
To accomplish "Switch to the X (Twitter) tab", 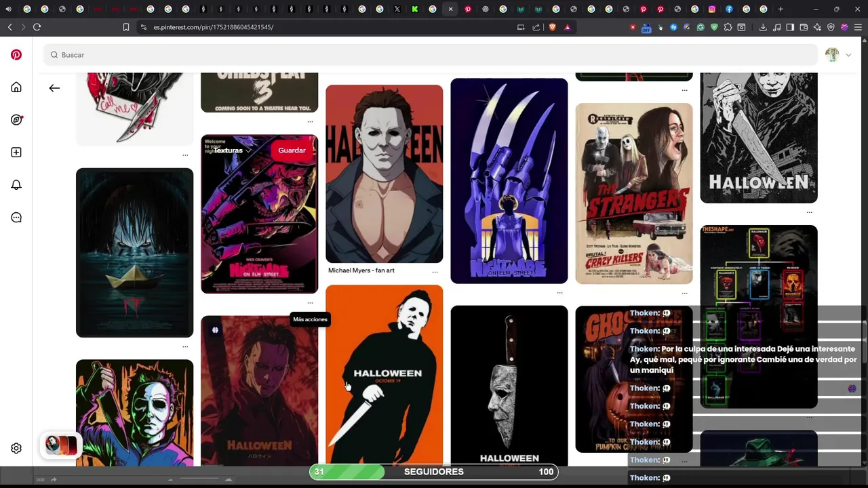I will point(397,9).
